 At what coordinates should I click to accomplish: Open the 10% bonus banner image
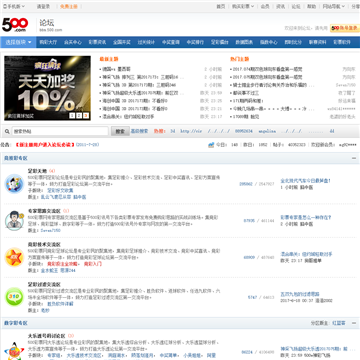click(x=47, y=88)
